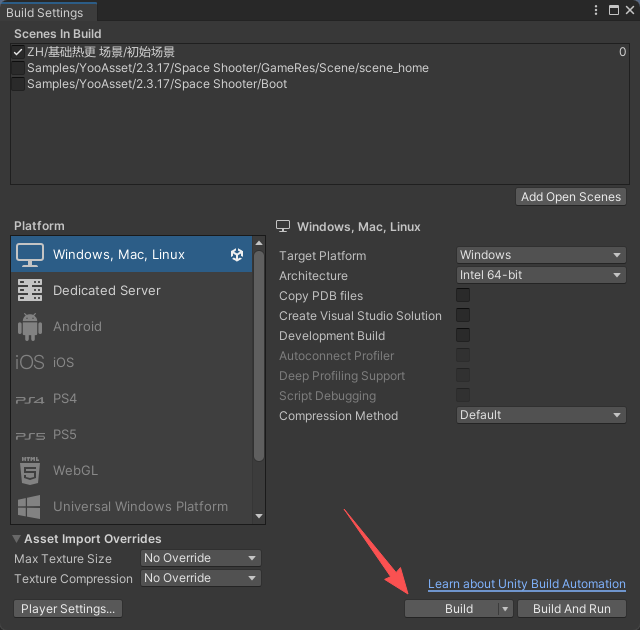This screenshot has width=640, height=630.
Task: Select the PS5 logo icon
Action: tap(30, 436)
